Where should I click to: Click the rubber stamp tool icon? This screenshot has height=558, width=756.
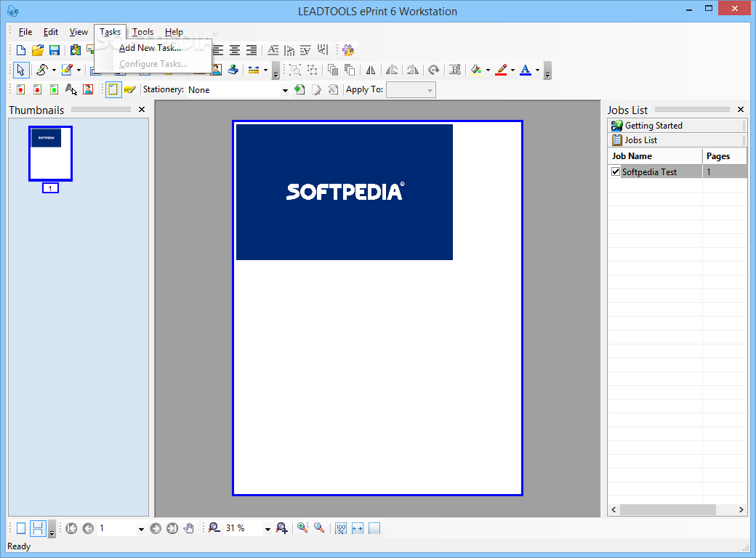pos(233,70)
